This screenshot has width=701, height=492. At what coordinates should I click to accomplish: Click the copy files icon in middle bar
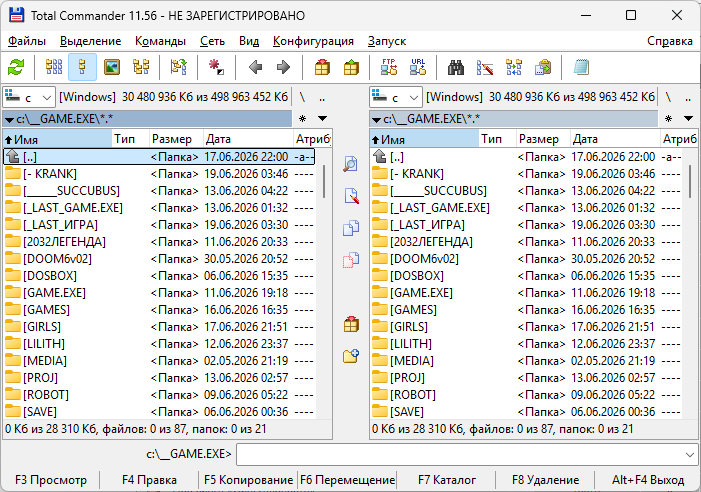tap(351, 228)
